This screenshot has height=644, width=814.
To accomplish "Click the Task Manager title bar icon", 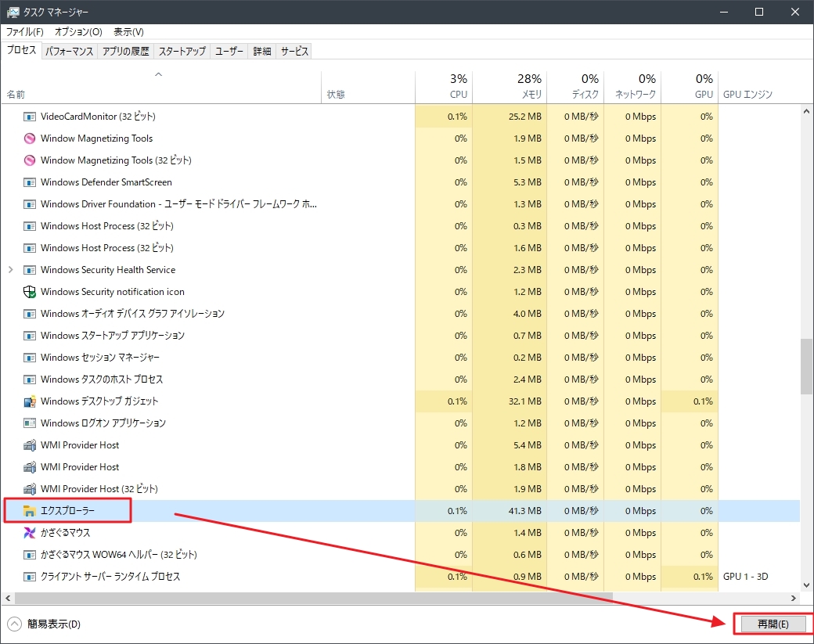I will coord(13,12).
